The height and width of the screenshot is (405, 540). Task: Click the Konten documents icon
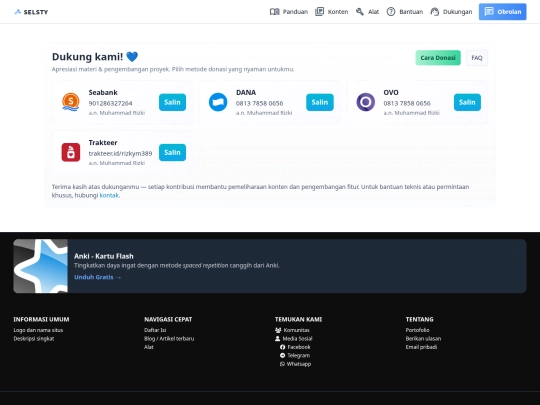[319, 12]
